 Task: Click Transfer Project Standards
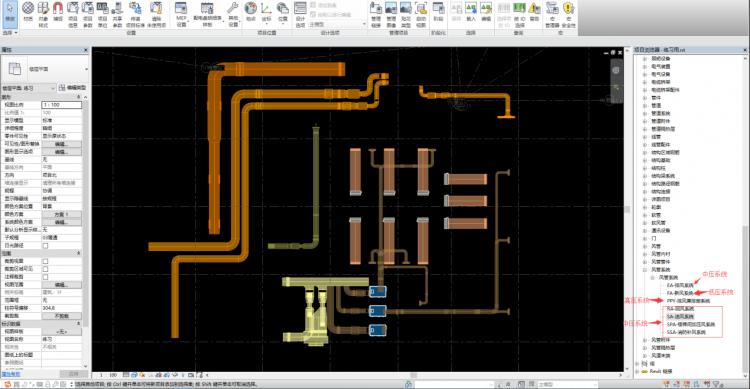pos(135,14)
